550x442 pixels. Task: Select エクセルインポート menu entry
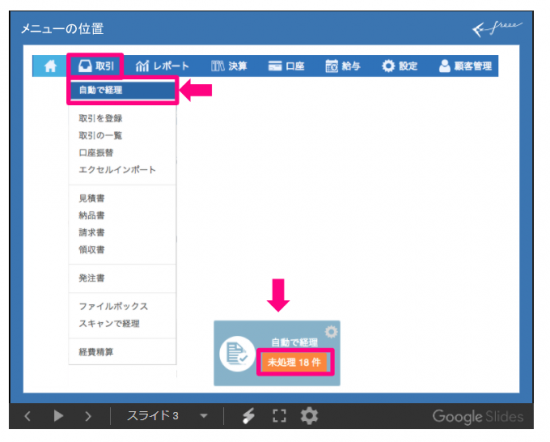coord(117,170)
